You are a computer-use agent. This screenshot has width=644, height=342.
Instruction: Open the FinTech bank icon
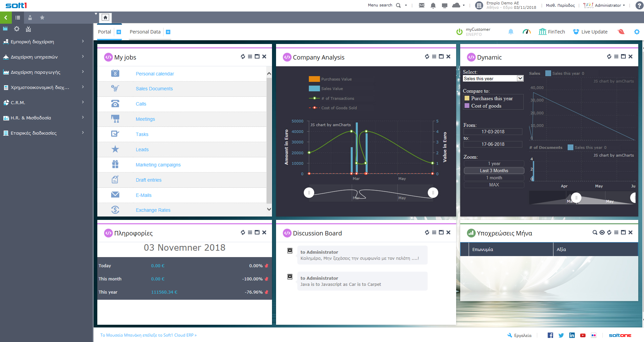[x=542, y=32]
